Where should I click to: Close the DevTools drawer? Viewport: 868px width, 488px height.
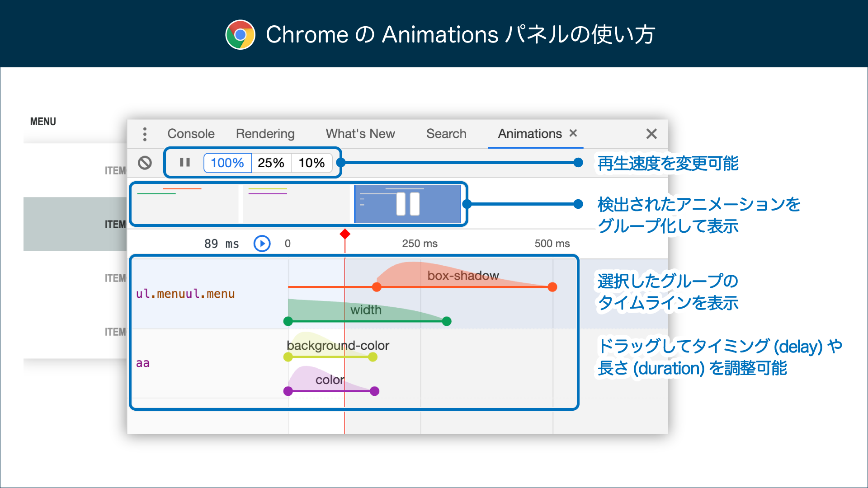coord(651,134)
